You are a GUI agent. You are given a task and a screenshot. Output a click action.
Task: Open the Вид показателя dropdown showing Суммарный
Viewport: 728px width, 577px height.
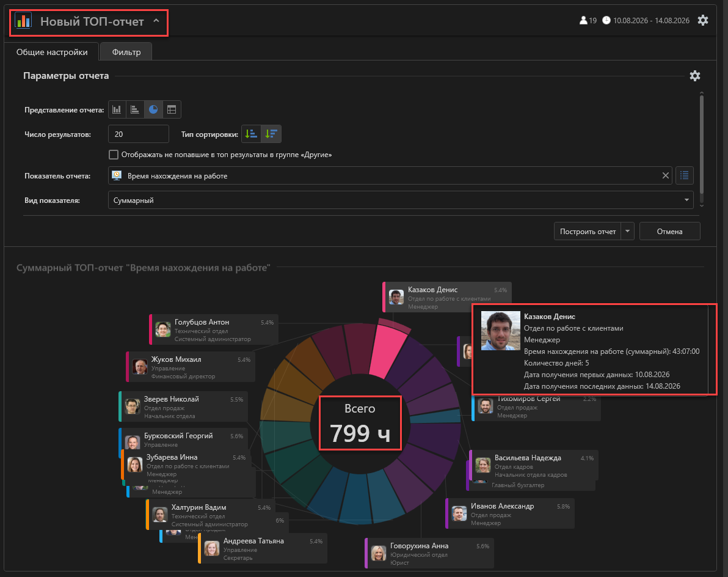click(x=401, y=200)
